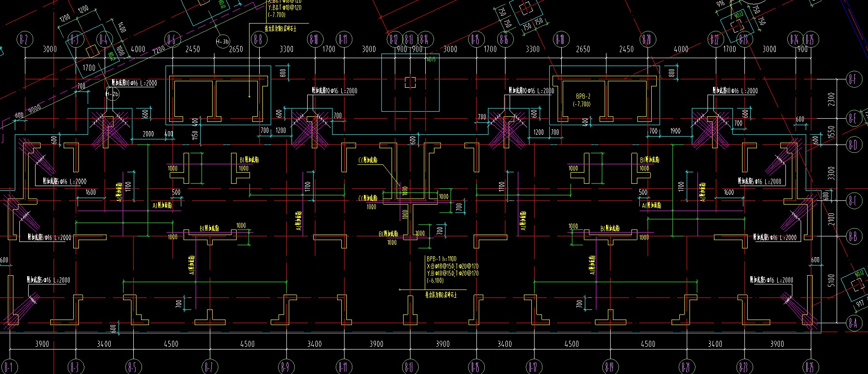Select the 8-B row axis bubble
This screenshot has height=374, width=868.
point(853,236)
